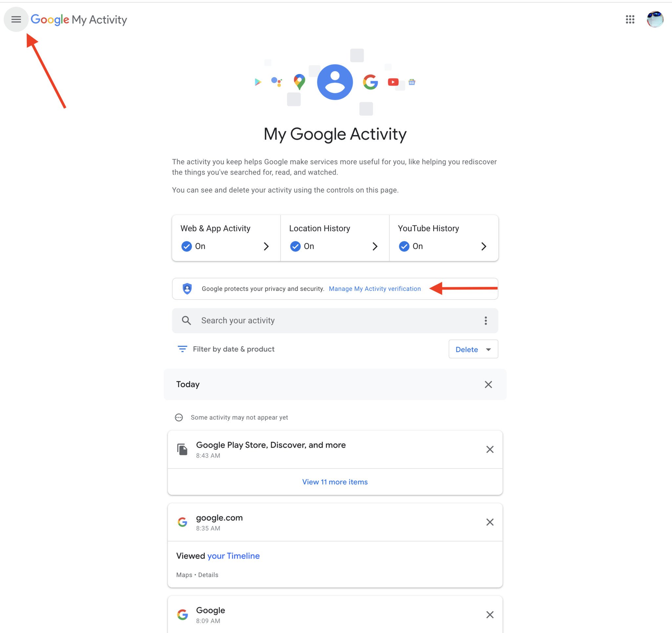
Task: Click the YouTube icon in banner
Action: tap(393, 82)
